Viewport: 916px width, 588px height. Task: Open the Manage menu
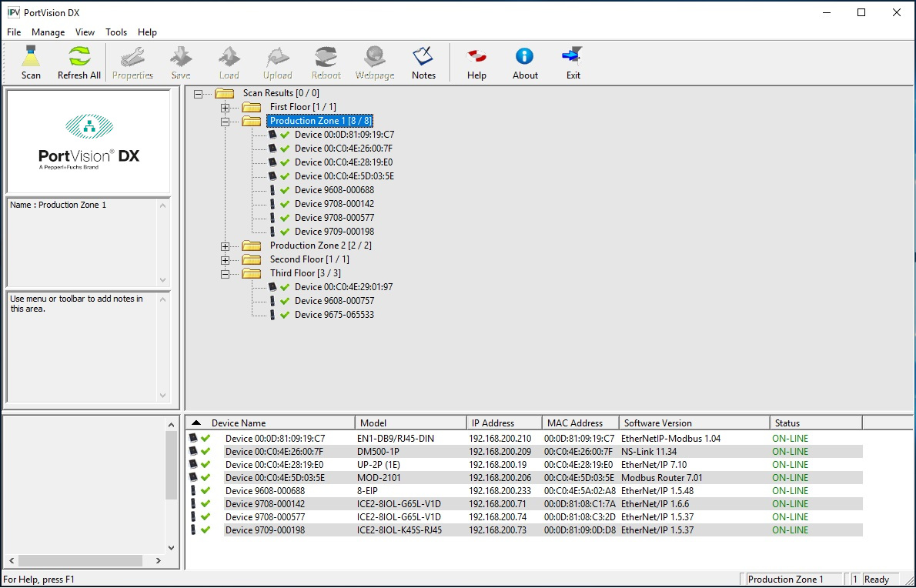point(48,32)
